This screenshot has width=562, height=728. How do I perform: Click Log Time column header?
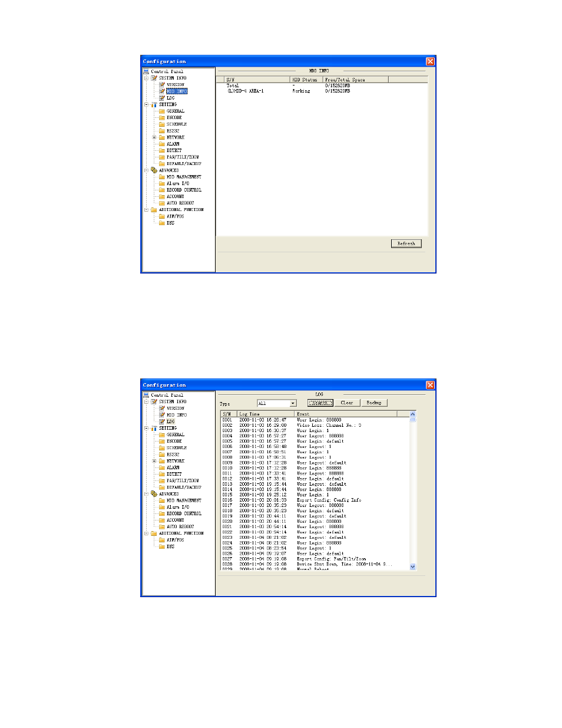point(266,414)
